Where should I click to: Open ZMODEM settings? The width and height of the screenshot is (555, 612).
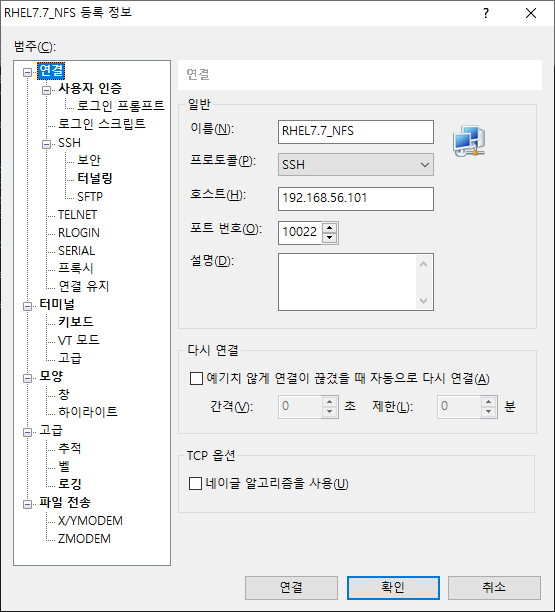84,539
